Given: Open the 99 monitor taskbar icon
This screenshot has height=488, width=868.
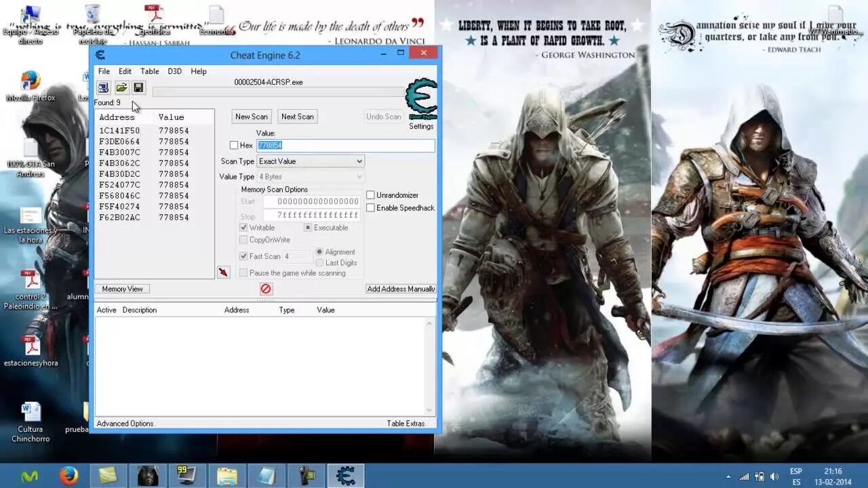Looking at the screenshot, I should 186,476.
